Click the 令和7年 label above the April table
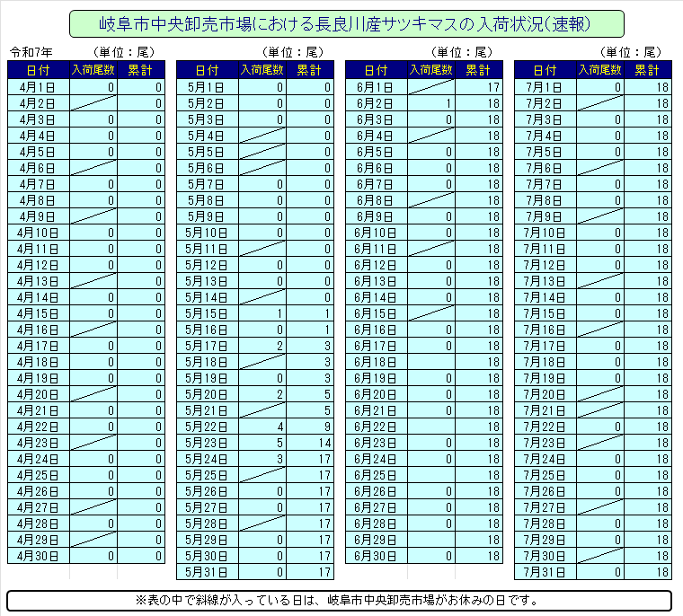 point(31,52)
